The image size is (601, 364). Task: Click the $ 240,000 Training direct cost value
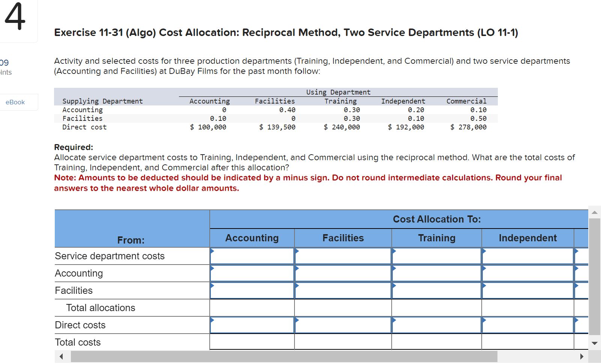[342, 127]
